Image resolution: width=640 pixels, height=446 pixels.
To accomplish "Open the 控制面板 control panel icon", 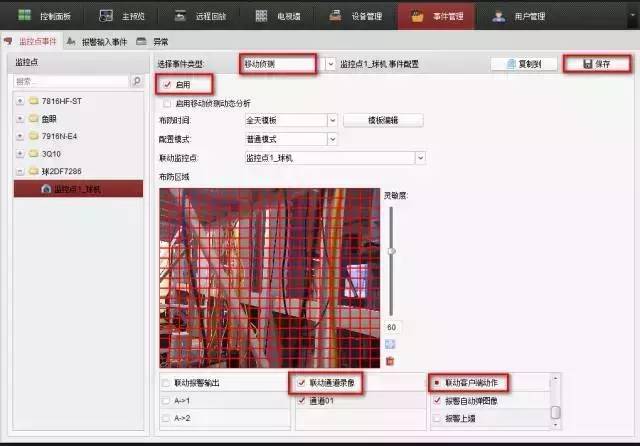I will 43,16.
